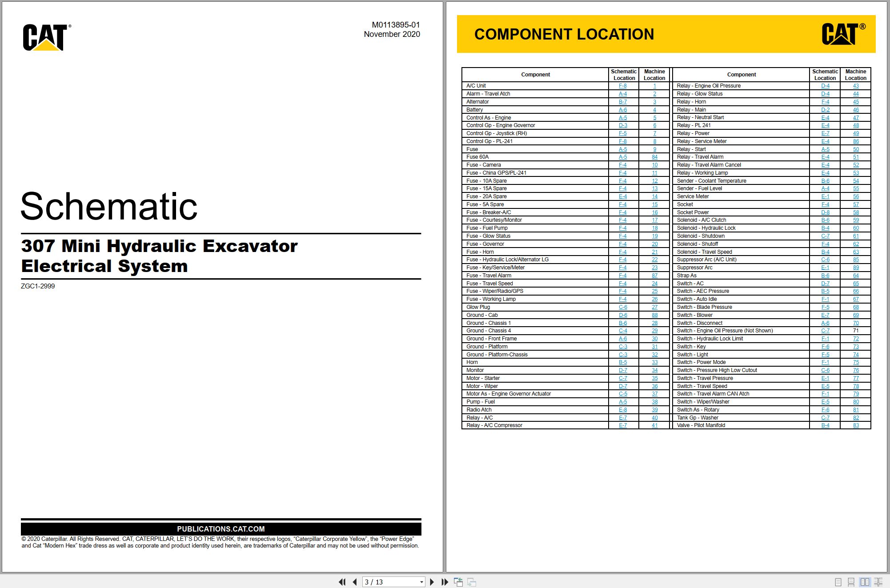Go to the first page
Viewport: 890px width, 588px height.
pos(342,582)
